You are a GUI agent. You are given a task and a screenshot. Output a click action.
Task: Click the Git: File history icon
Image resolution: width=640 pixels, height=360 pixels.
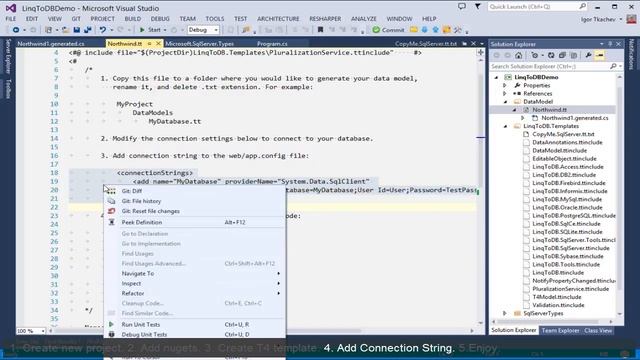111,201
